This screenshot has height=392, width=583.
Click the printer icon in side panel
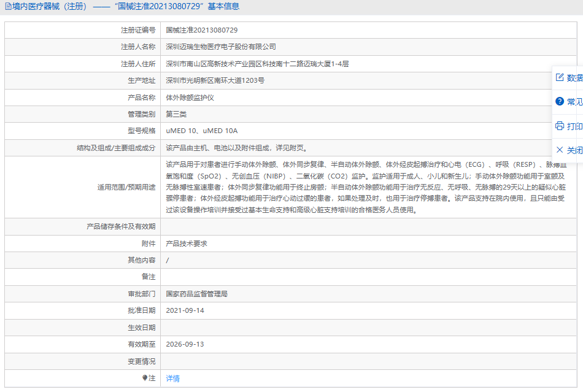click(559, 126)
